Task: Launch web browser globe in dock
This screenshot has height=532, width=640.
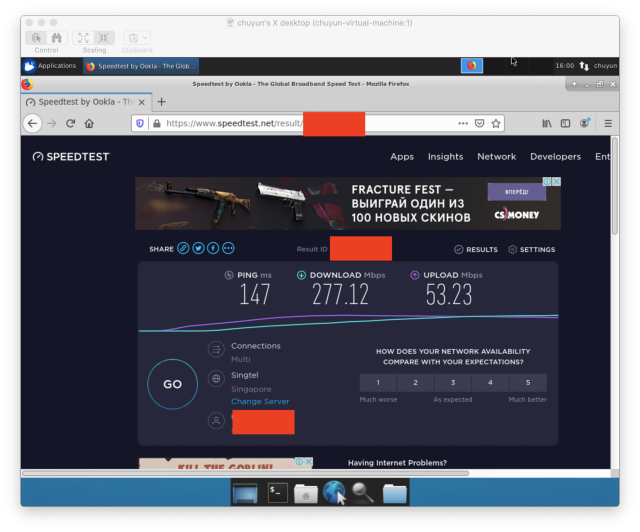Action: point(334,492)
